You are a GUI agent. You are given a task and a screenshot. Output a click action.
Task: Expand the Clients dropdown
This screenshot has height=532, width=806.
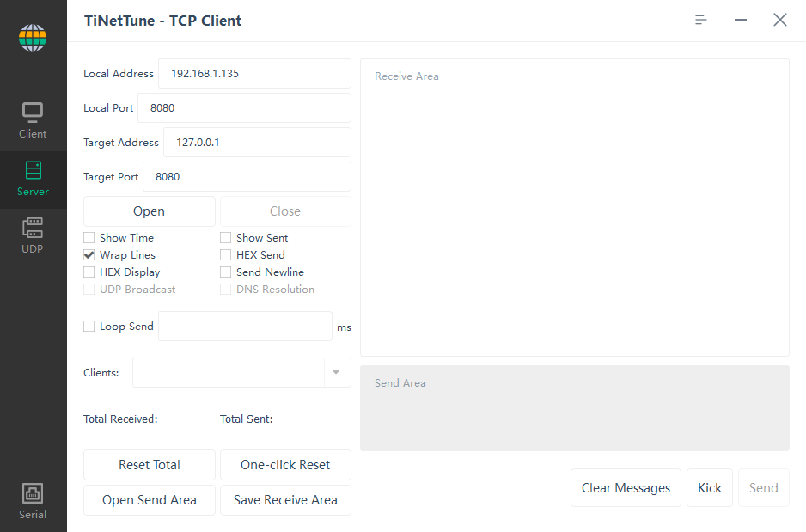[335, 372]
